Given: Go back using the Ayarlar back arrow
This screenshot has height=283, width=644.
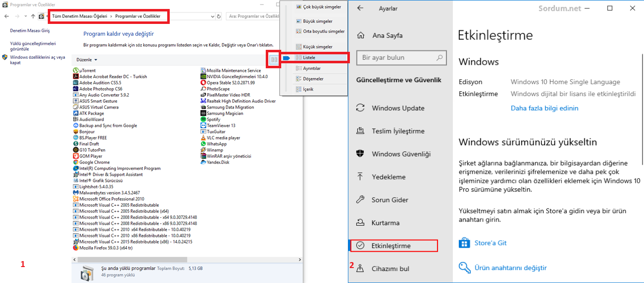Looking at the screenshot, I should click(x=360, y=8).
